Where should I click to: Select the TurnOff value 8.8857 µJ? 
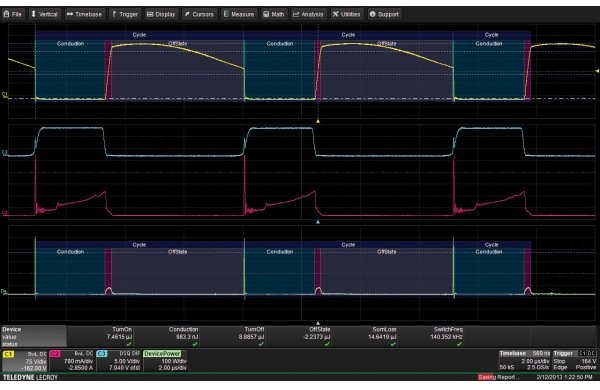pos(251,337)
